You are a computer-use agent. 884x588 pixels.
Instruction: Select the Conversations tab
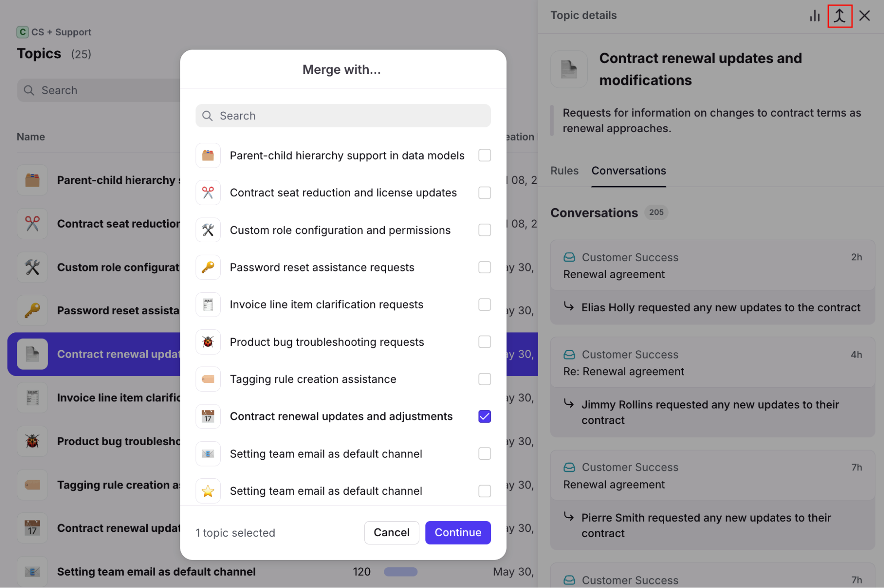point(628,171)
